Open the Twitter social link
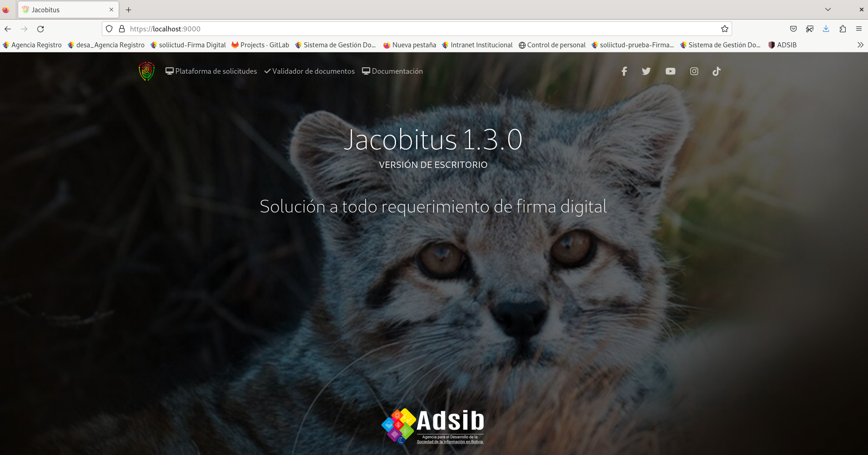Viewport: 868px width, 455px height. (646, 71)
